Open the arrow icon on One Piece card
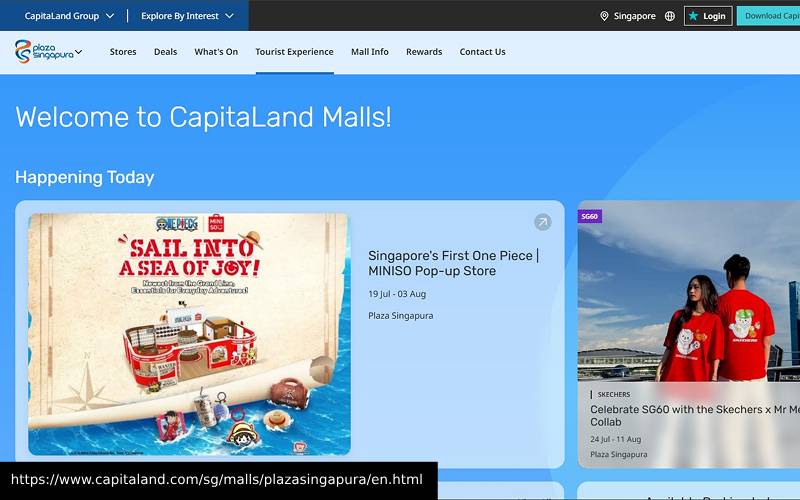 543,222
